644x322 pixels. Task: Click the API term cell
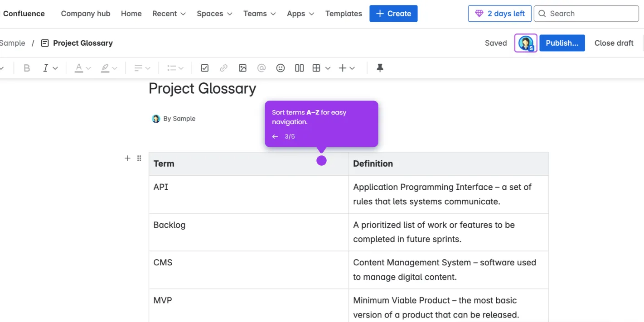pos(248,194)
